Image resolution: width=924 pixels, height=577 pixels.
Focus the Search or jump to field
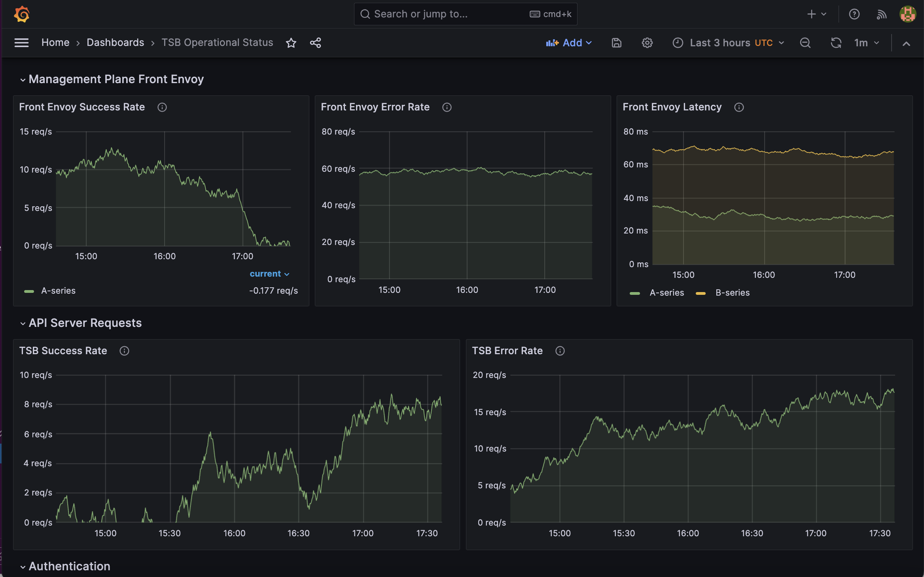pyautogui.click(x=466, y=14)
